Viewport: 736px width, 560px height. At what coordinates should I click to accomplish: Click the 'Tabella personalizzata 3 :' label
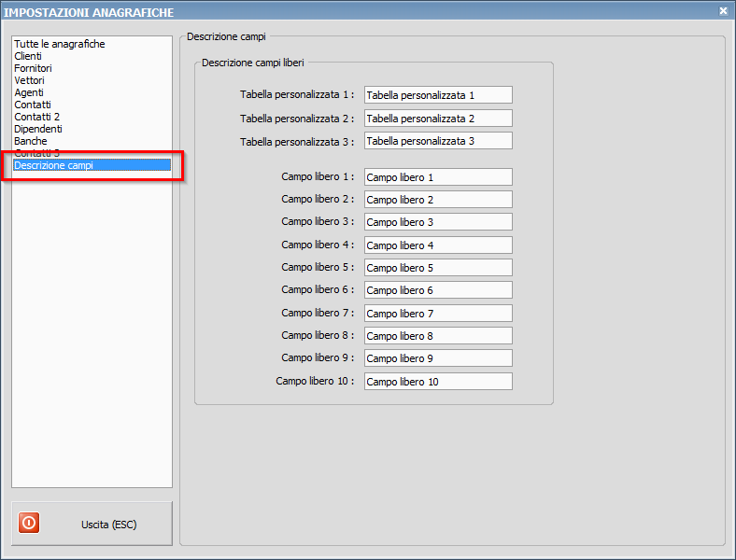(297, 142)
